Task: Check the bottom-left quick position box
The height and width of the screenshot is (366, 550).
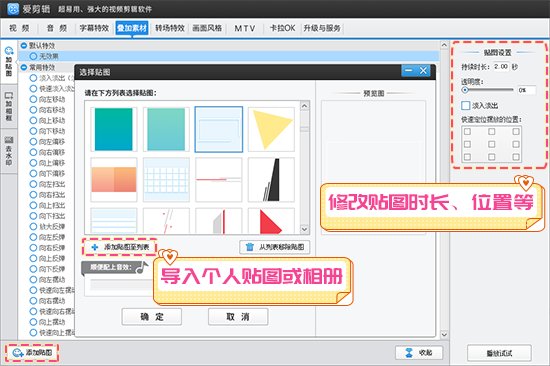Action: (x=467, y=157)
